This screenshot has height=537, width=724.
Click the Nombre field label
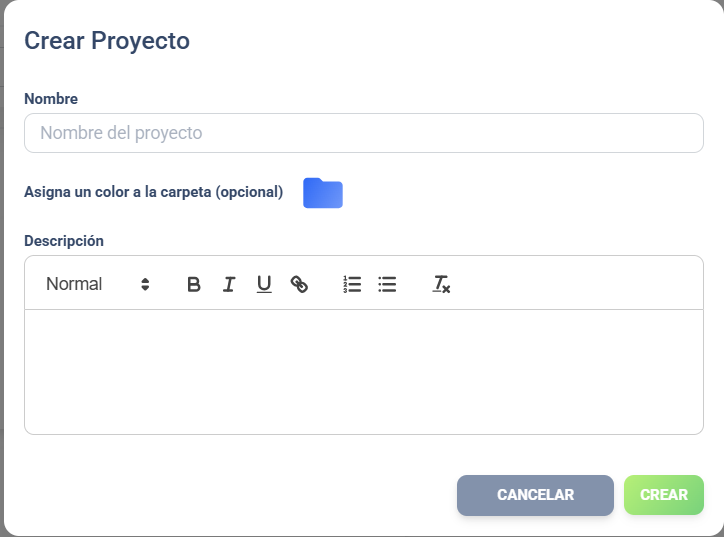pyautogui.click(x=51, y=99)
